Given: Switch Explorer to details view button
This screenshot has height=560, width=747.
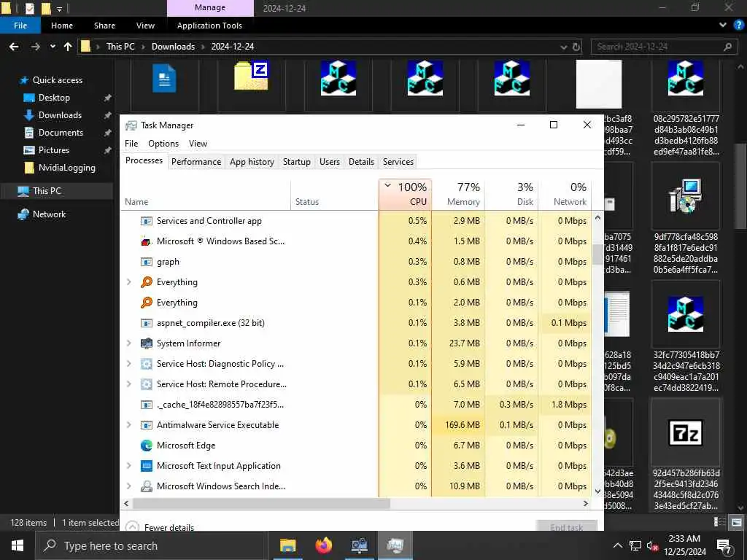Looking at the screenshot, I should (720, 522).
